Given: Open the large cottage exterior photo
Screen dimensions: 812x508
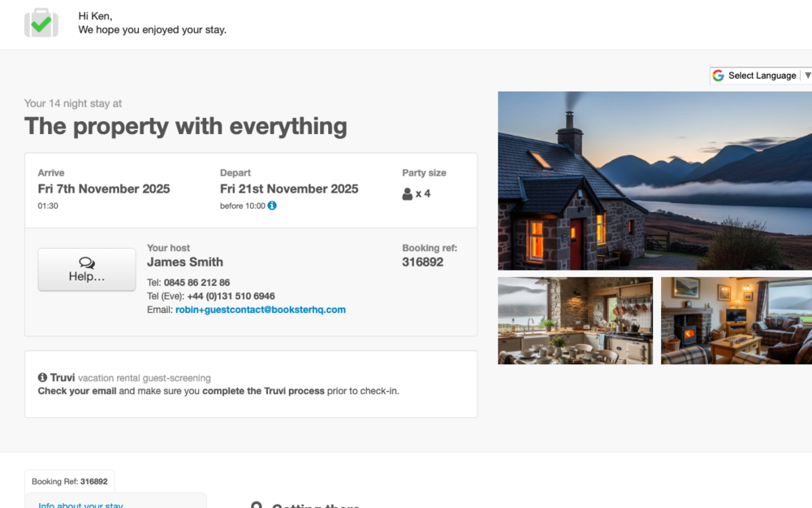Looking at the screenshot, I should tap(654, 180).
